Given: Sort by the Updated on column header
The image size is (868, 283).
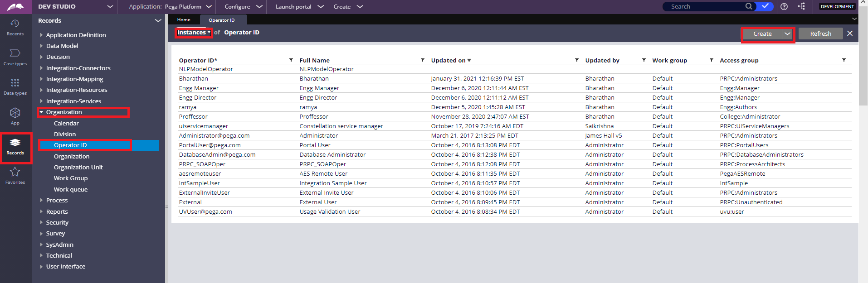Looking at the screenshot, I should (x=448, y=60).
